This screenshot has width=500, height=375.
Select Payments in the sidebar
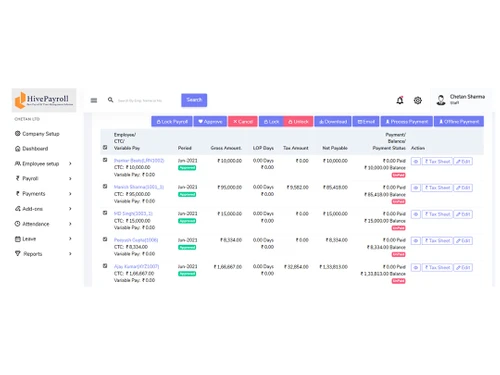tap(30, 193)
